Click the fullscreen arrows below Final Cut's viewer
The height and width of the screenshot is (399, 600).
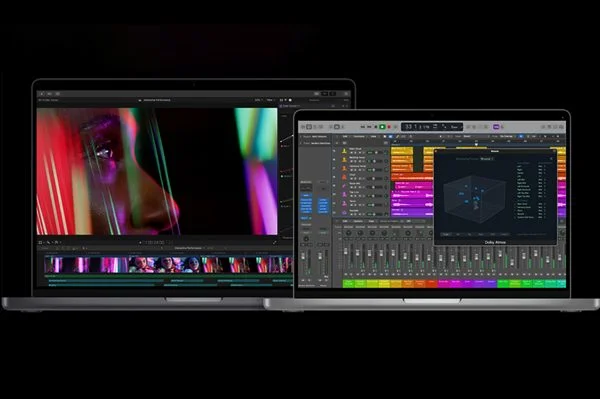pos(274,242)
